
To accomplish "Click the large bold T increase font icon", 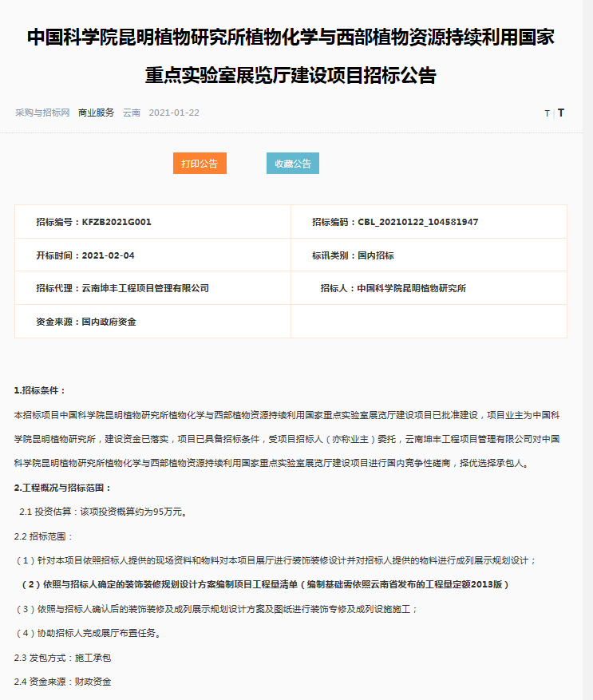I will (x=561, y=113).
